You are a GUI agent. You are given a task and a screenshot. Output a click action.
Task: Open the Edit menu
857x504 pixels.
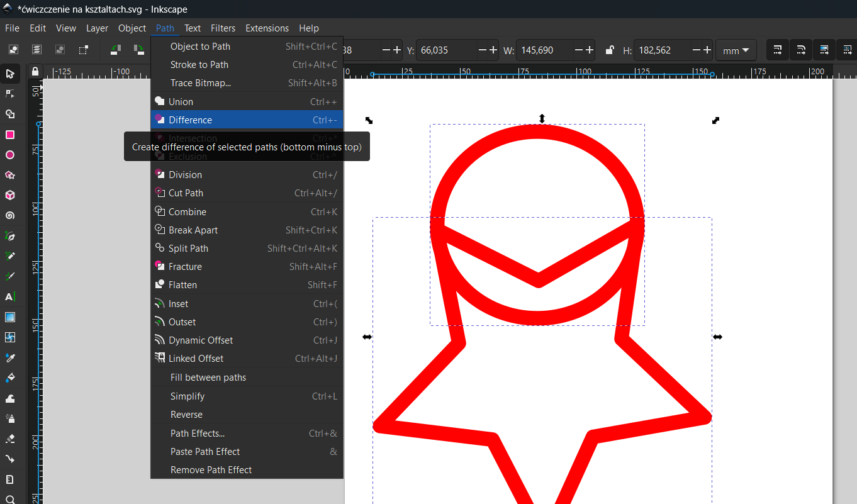click(x=38, y=28)
